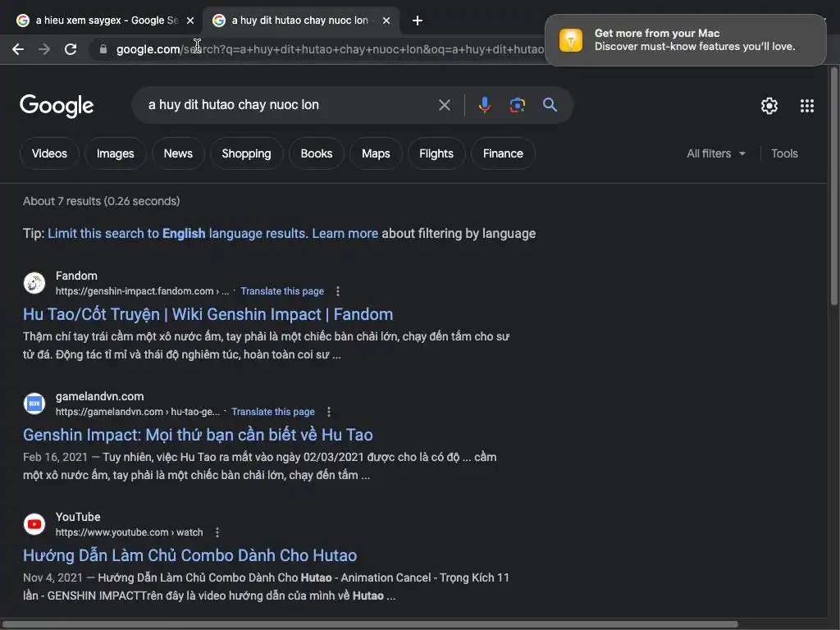Open 'Hướng Dẫn Làm Chủ Combo' YouTube result

click(x=189, y=555)
